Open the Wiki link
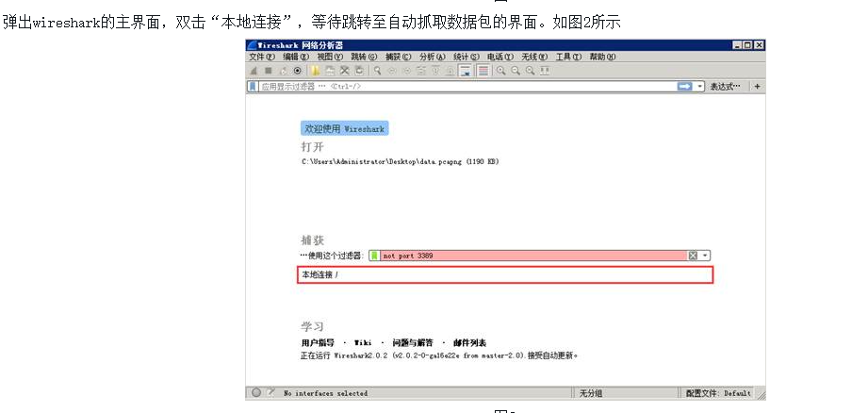 click(x=363, y=342)
